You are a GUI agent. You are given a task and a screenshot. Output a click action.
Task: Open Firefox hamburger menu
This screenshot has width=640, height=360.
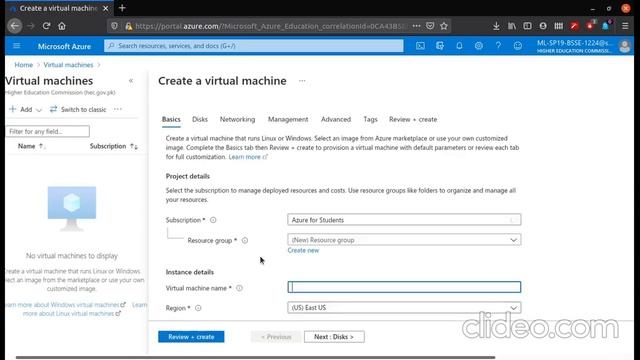[x=625, y=26]
